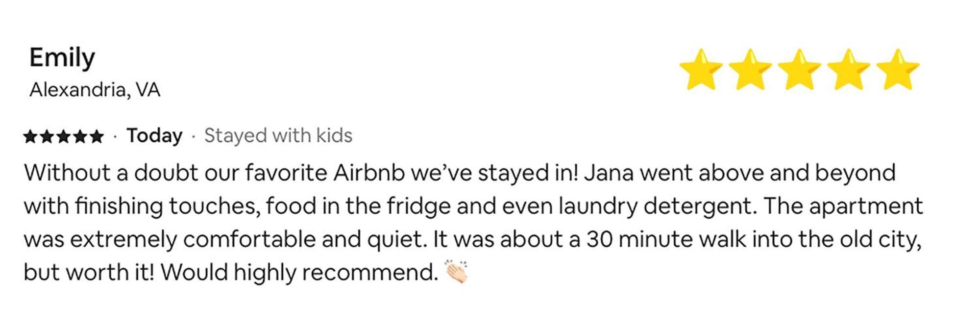
Task: Click the second large yellow star
Action: 750,69
